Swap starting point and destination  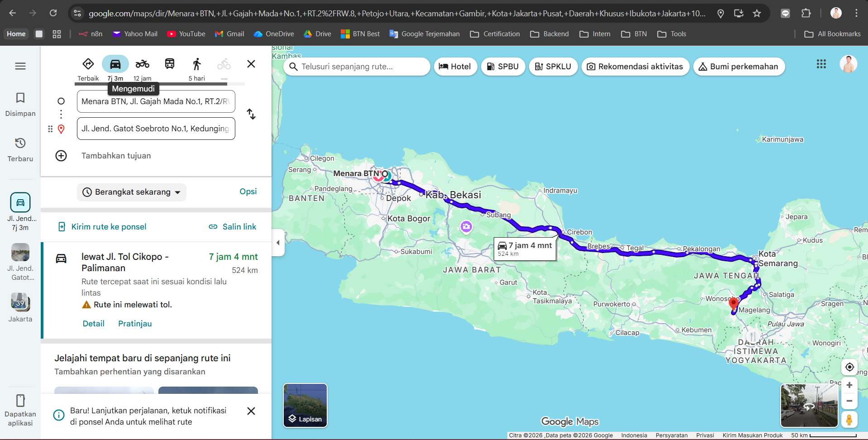coord(251,114)
